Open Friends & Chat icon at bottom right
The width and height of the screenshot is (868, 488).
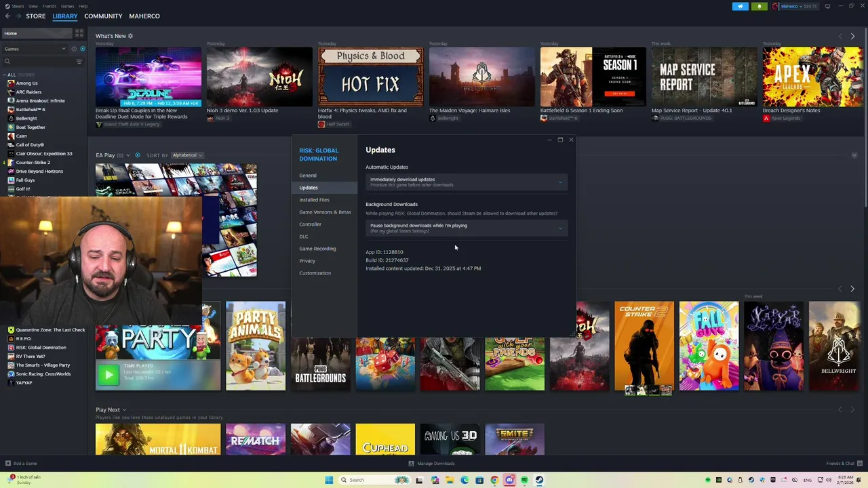pos(859,464)
